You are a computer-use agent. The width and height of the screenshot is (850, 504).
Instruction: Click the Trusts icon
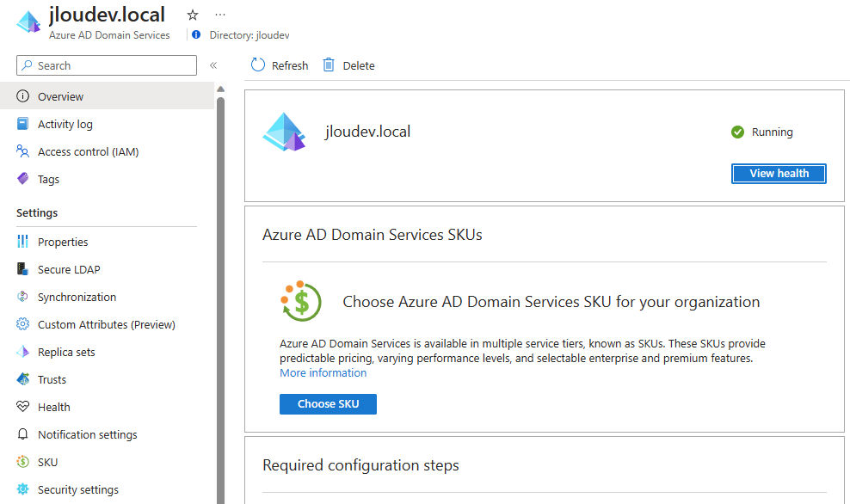click(22, 378)
